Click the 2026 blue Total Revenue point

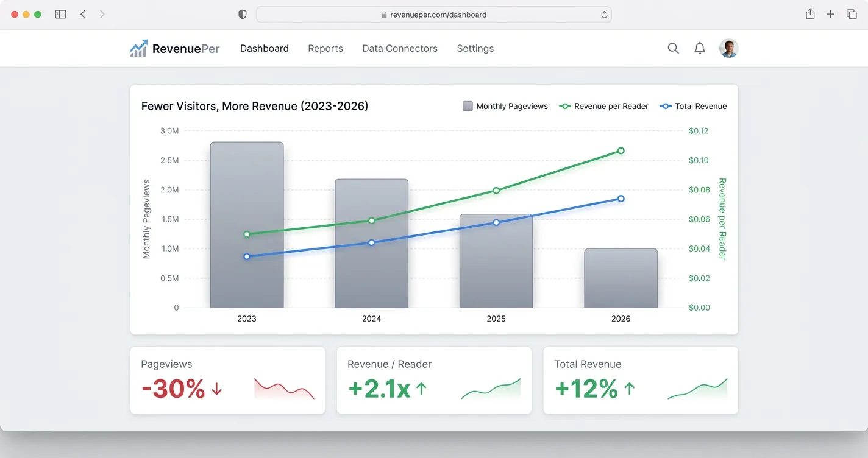coord(621,199)
